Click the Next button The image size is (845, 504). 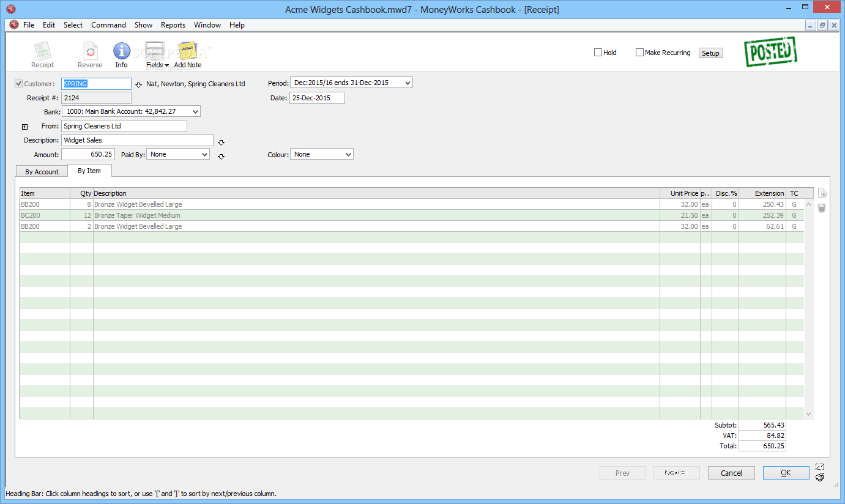pyautogui.click(x=676, y=473)
